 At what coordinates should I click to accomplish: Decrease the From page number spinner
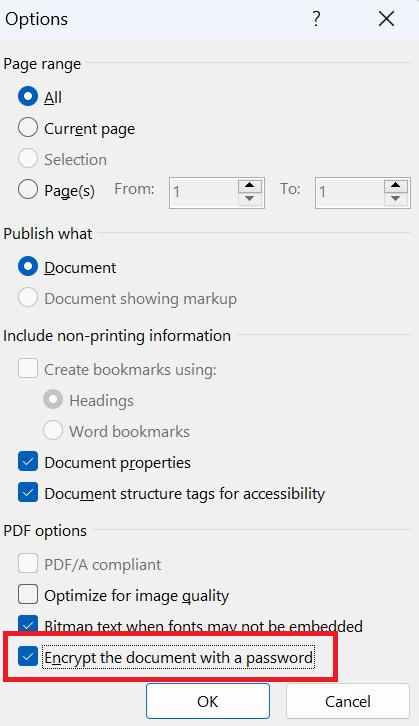pos(250,199)
